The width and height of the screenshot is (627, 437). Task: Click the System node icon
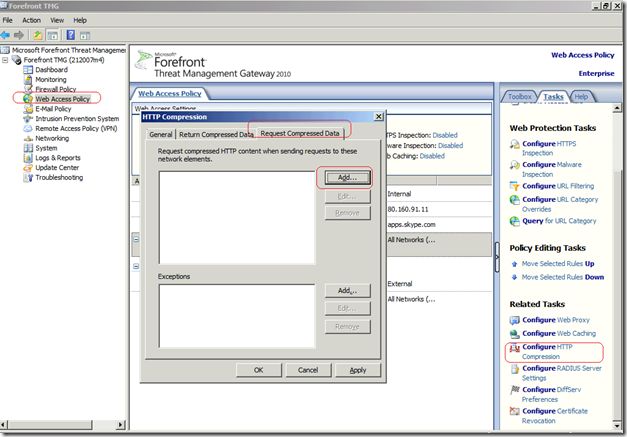[x=28, y=148]
